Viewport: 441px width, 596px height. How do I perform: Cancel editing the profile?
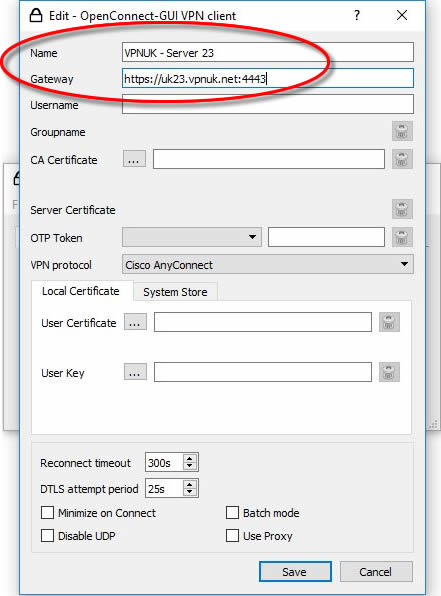pos(376,572)
